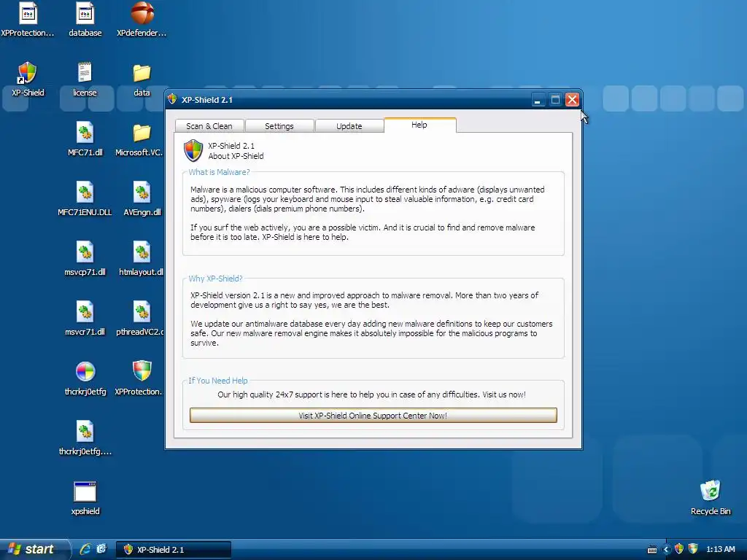Image resolution: width=747 pixels, height=560 pixels.
Task: Click Visit XP-Shield Online Support Center Now!
Action: (x=373, y=415)
